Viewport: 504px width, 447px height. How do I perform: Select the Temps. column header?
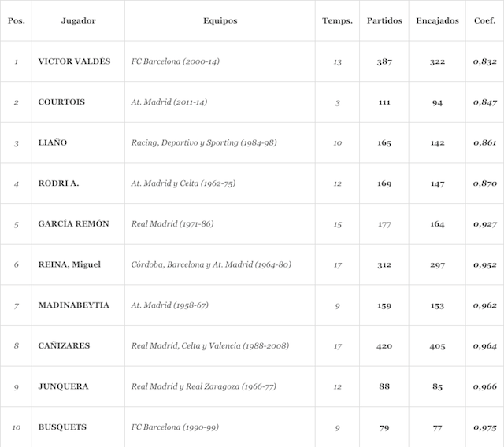click(337, 20)
